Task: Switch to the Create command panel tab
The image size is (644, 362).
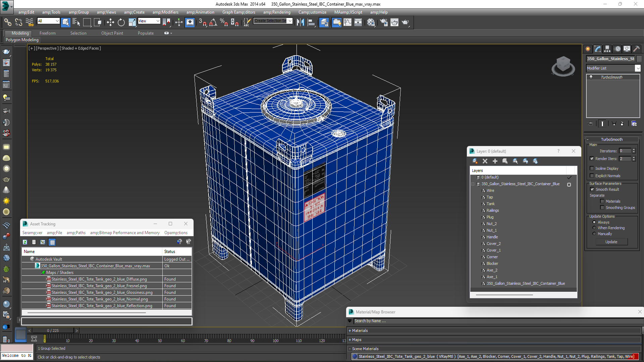Action: (x=588, y=49)
